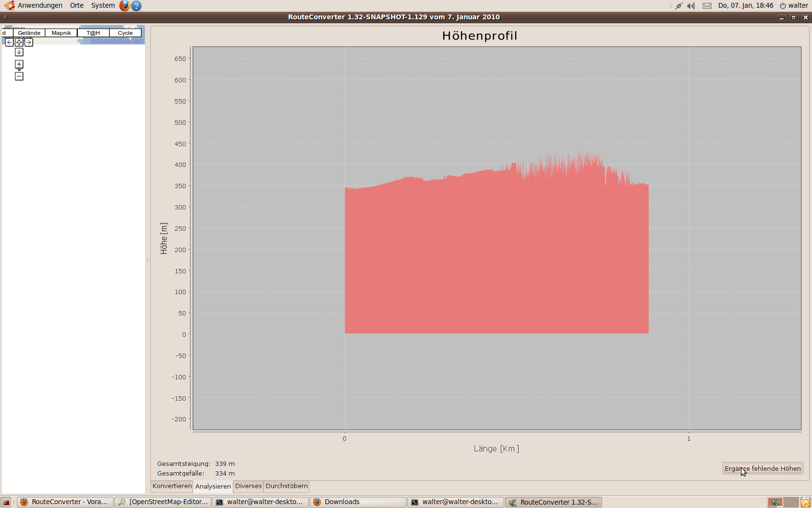
Task: Expand the System menu
Action: point(103,6)
